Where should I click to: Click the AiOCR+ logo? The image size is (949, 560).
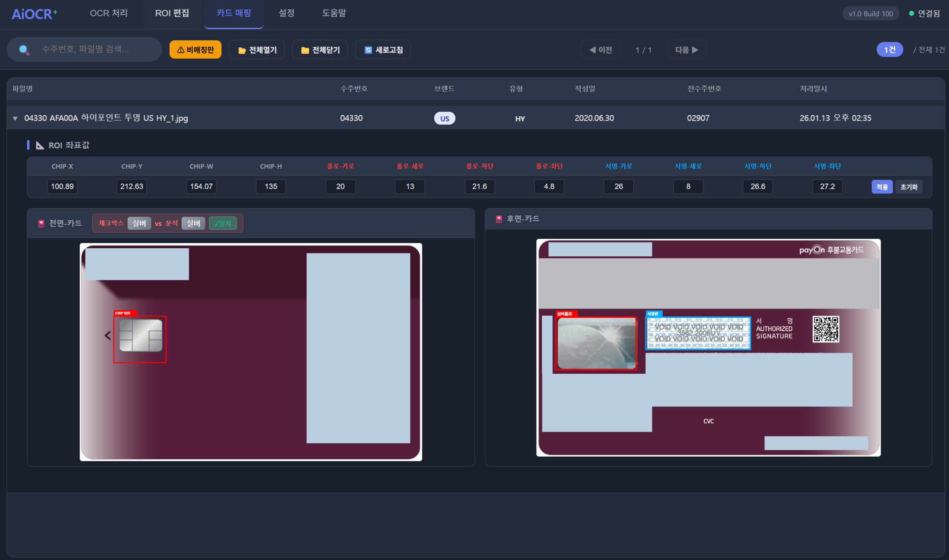[x=34, y=14]
